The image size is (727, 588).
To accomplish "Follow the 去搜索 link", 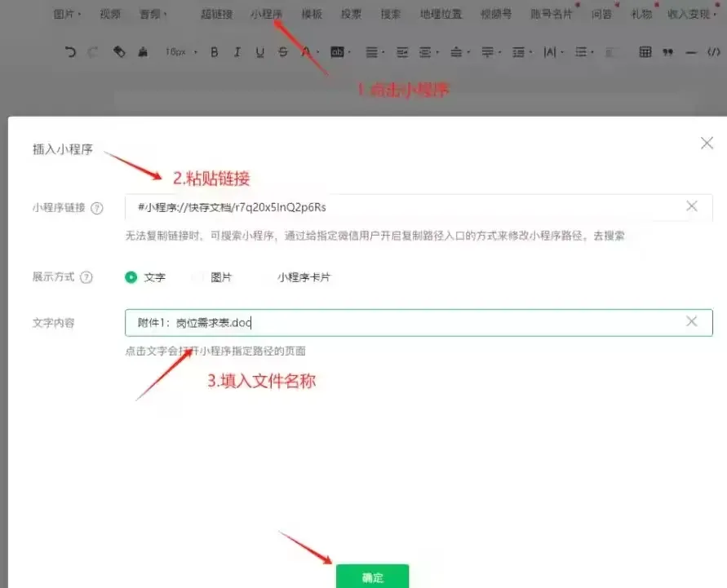I will [609, 236].
